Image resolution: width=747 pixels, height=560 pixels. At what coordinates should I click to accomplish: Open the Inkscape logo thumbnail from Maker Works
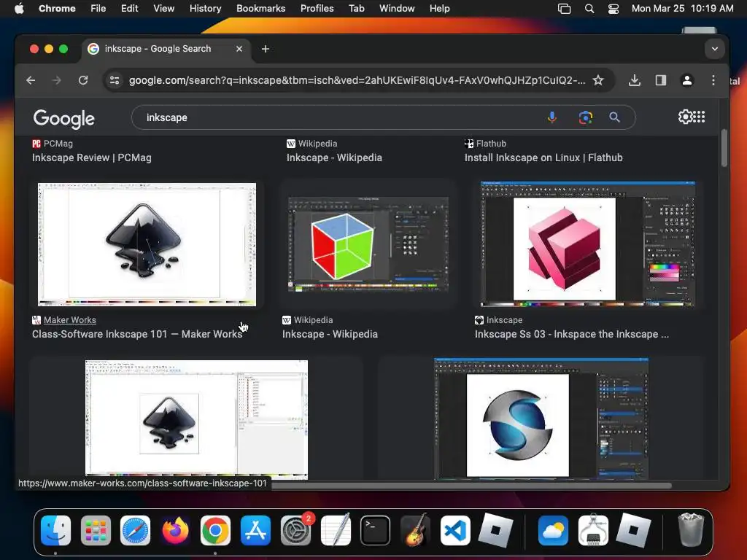click(x=147, y=244)
